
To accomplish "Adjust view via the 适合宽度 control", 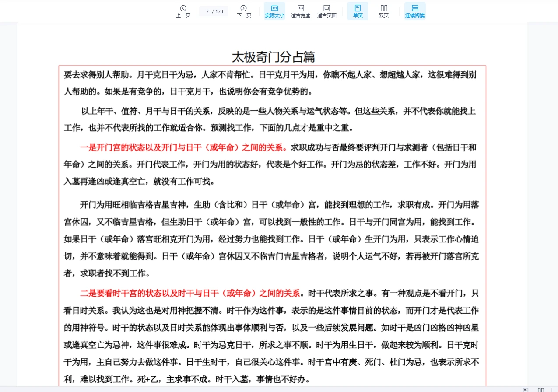I will (x=300, y=10).
